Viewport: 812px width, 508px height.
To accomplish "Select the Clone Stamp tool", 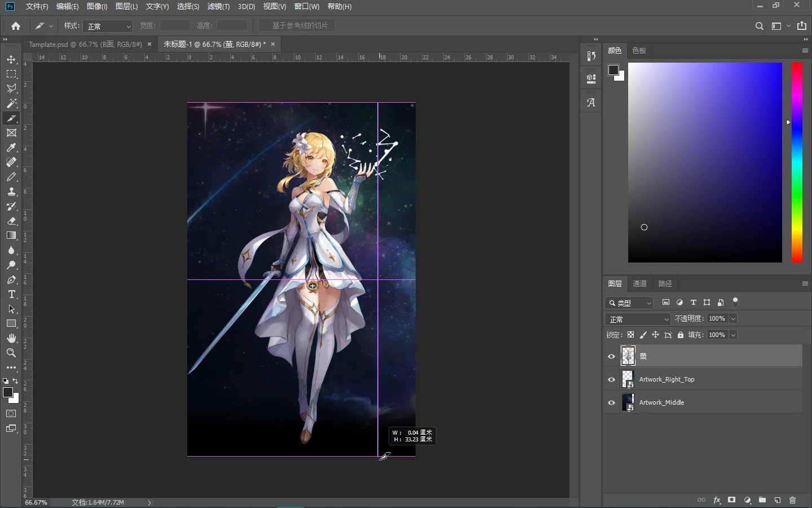I will [x=11, y=191].
